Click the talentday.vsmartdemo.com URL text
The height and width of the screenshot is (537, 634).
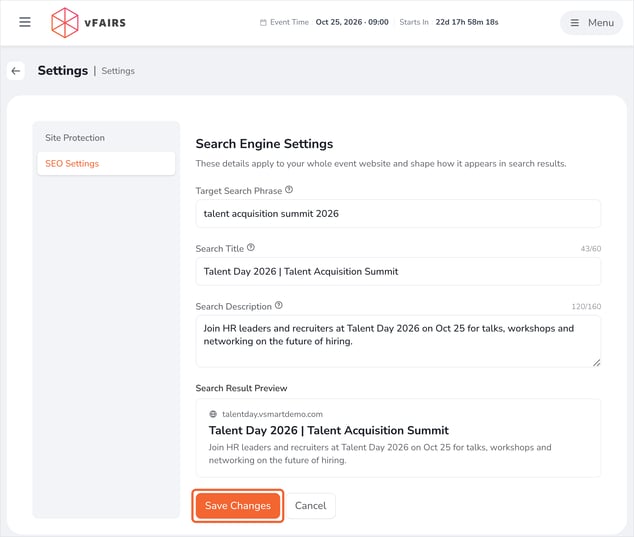[273, 414]
